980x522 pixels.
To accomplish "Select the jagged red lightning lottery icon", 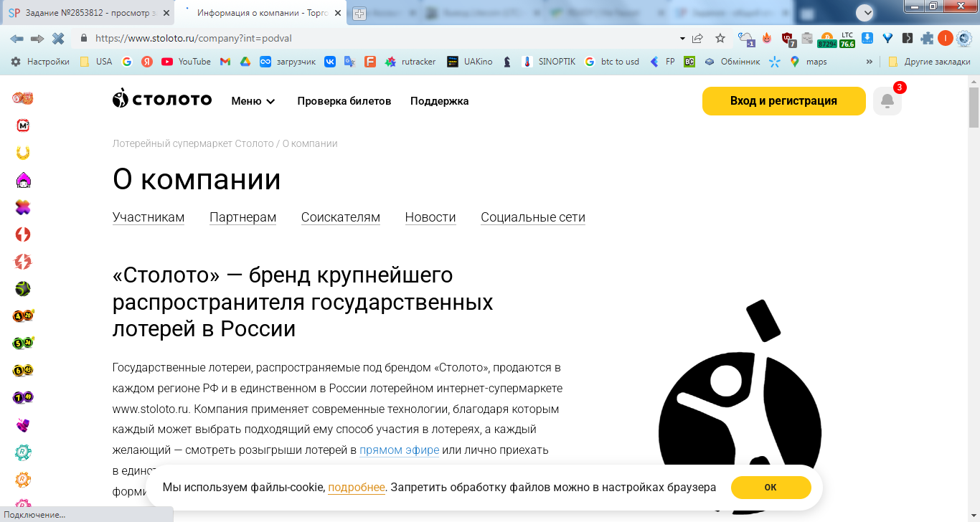I will tap(23, 262).
